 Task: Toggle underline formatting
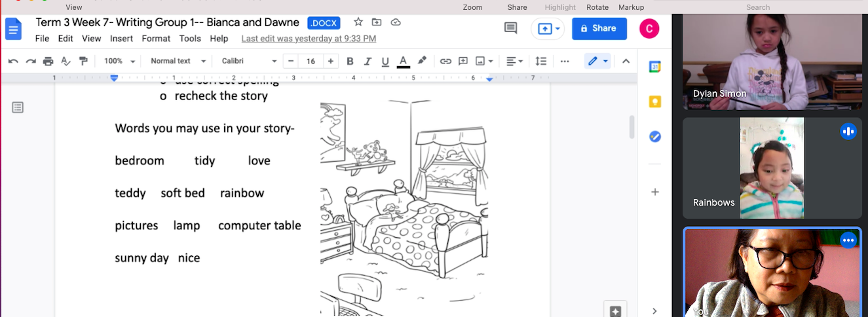point(385,61)
